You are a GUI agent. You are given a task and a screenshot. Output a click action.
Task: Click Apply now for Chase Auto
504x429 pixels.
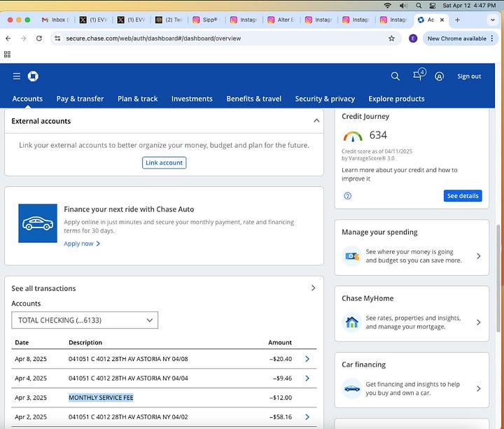82,244
